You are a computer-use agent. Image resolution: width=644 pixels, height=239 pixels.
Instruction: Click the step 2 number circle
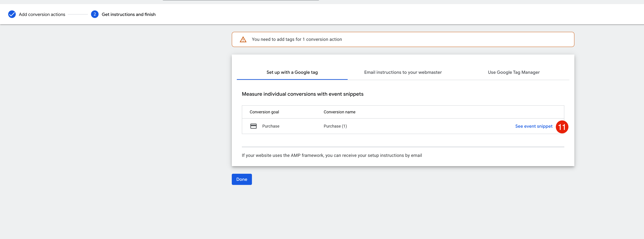(x=94, y=14)
